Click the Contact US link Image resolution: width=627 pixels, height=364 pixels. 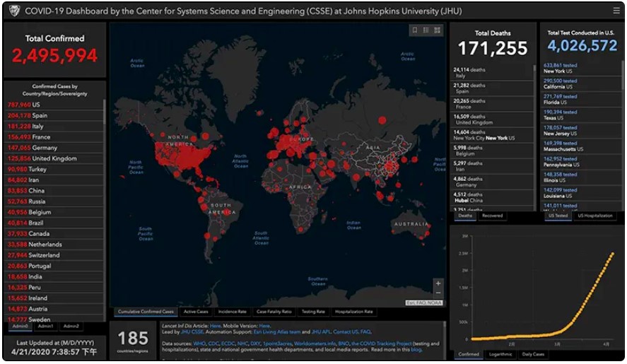346,332
